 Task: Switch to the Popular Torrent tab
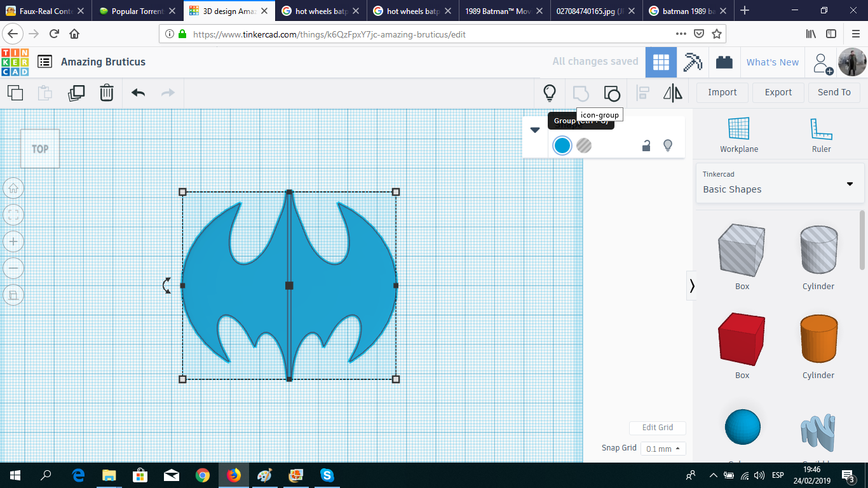138,11
